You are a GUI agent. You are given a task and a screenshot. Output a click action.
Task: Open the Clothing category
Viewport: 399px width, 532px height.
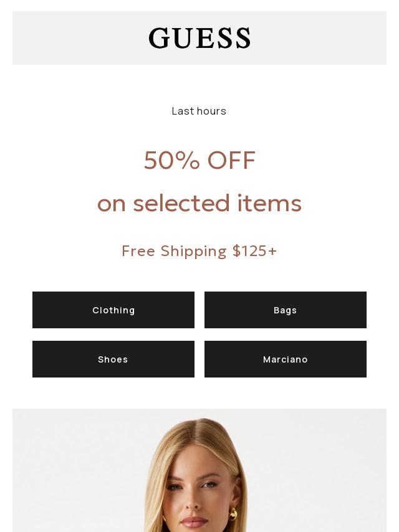tap(113, 310)
